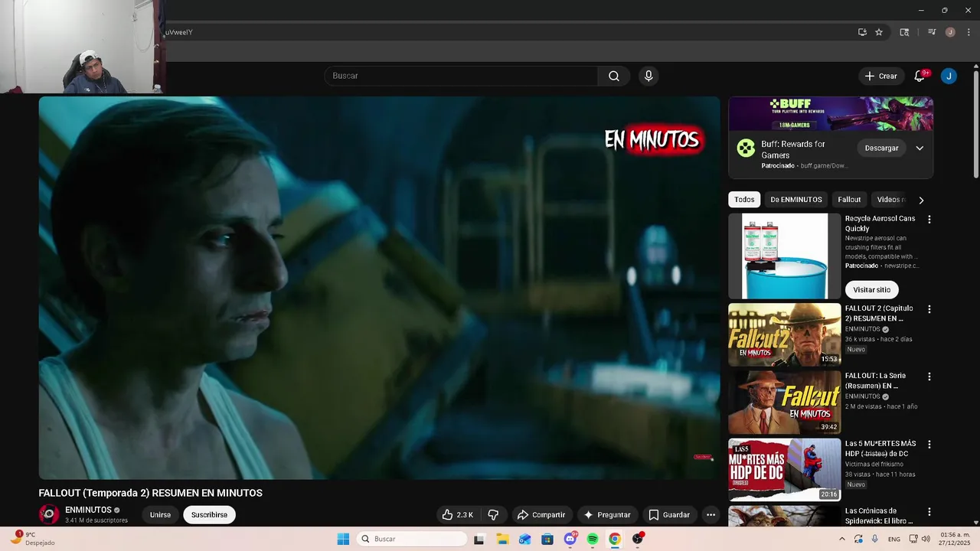The height and width of the screenshot is (551, 980).
Task: Bookmark this page with the star icon
Action: click(x=879, y=32)
